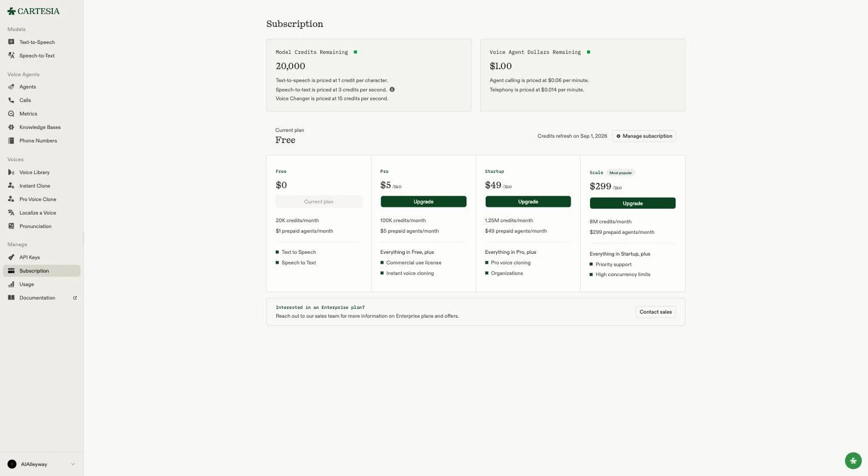Screen dimensions: 868x476
Task: Click the API Keys rocket icon
Action: 11,257
